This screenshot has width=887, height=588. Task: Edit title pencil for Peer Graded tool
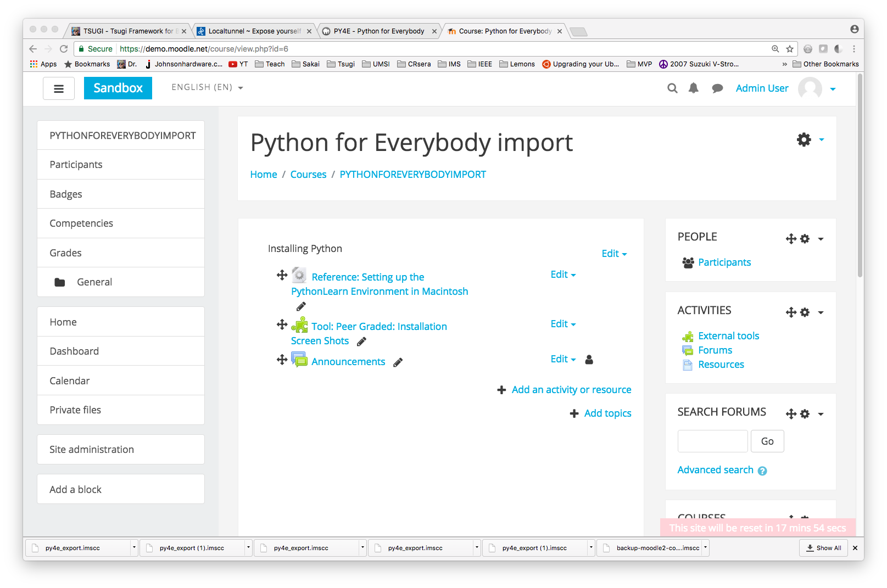pos(361,341)
